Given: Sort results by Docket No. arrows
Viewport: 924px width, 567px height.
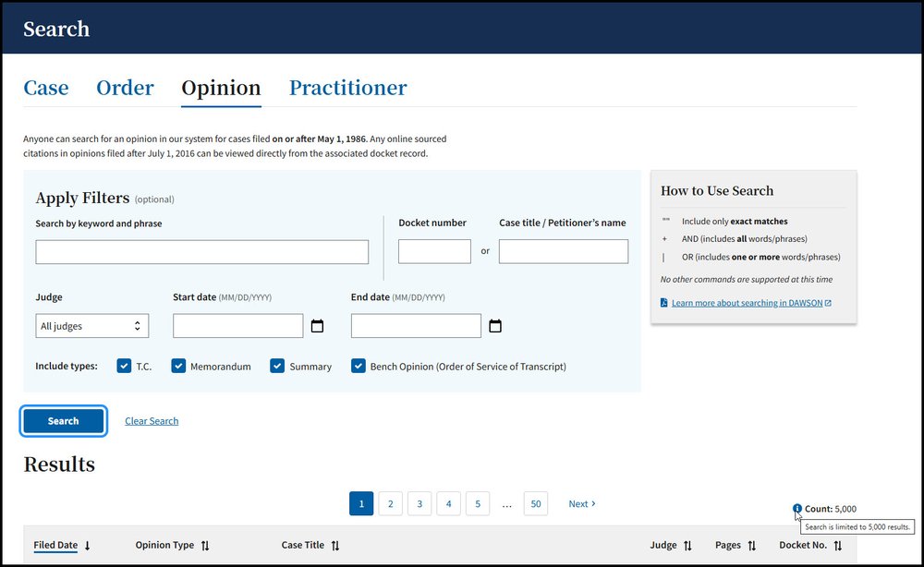Looking at the screenshot, I should (838, 546).
